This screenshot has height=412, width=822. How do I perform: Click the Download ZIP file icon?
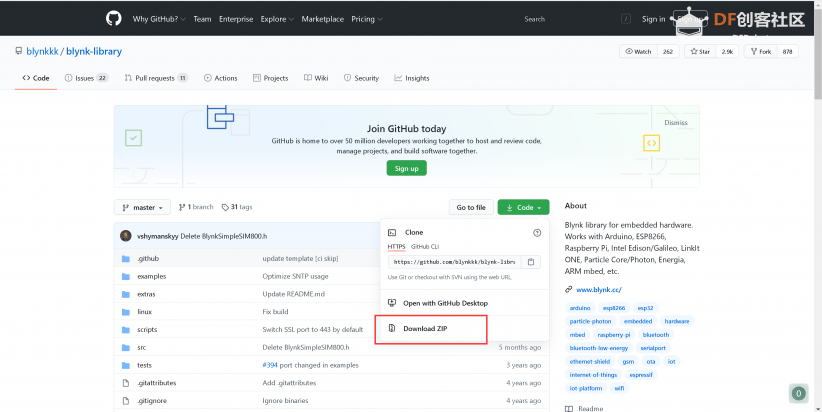point(392,329)
